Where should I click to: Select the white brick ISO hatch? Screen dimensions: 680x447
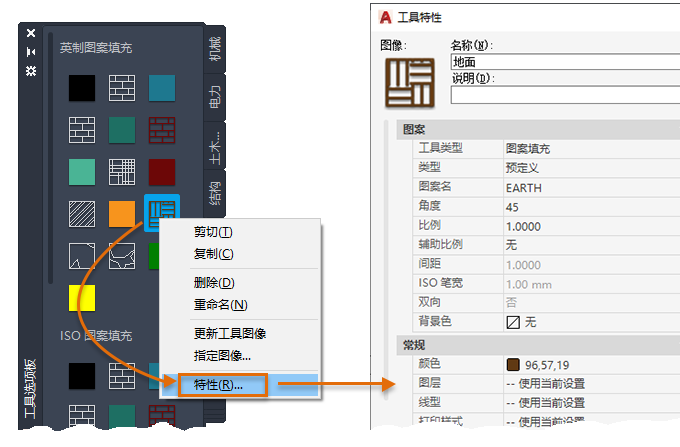coord(122,376)
